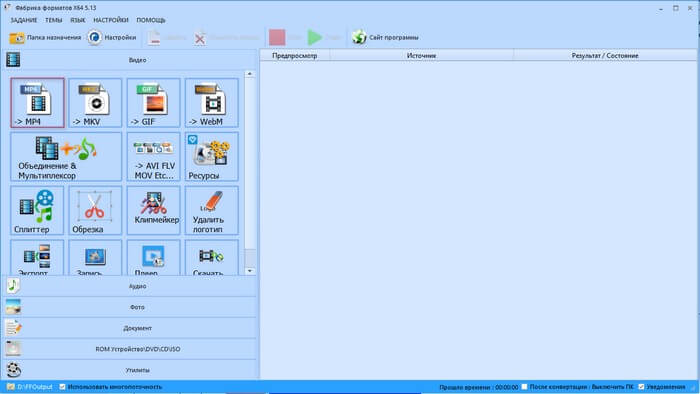Expand the ROM Устройство\DVD\CD\ISO section
700x394 pixels.
click(130, 349)
